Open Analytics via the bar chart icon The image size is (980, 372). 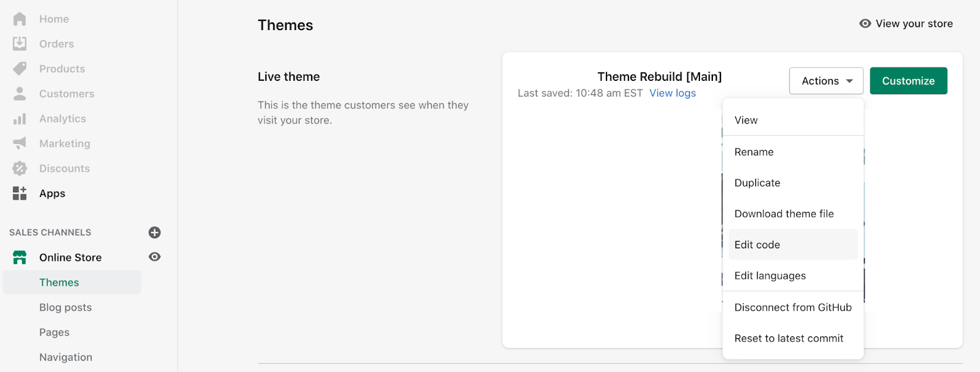(x=20, y=119)
